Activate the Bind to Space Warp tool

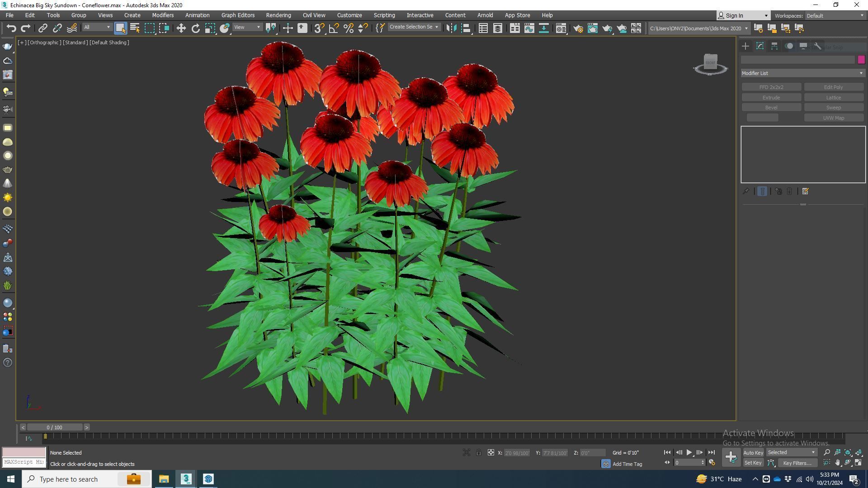pyautogui.click(x=72, y=28)
